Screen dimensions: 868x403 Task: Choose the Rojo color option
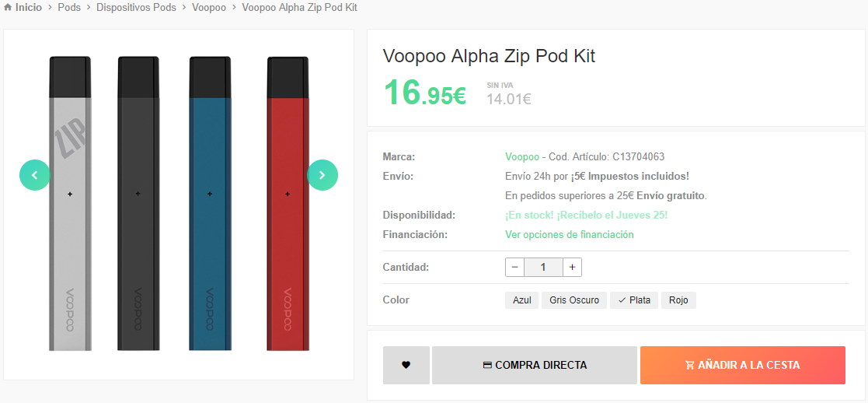(678, 300)
